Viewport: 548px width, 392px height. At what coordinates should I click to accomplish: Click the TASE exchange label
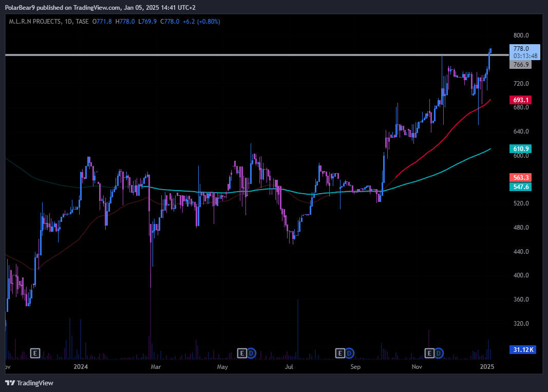pos(82,22)
